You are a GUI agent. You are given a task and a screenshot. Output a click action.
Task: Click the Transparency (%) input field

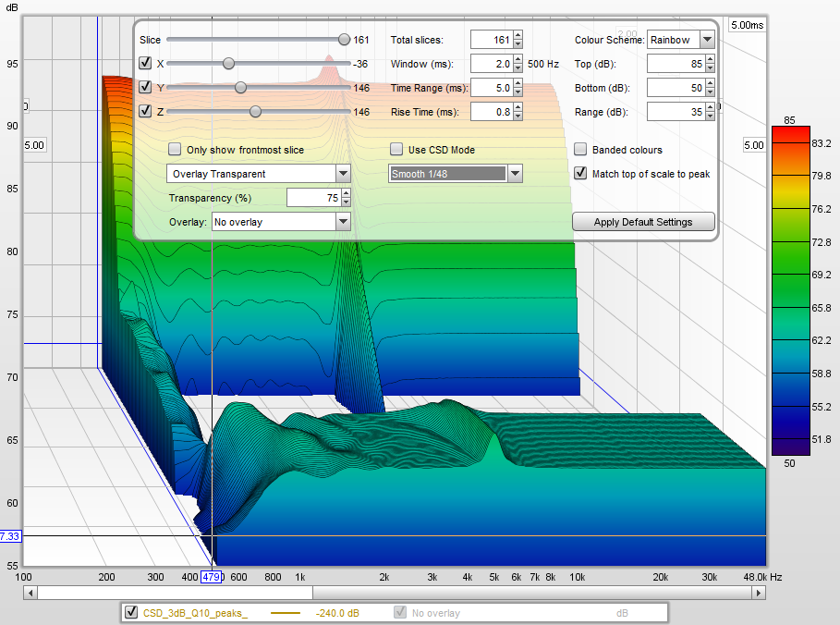(314, 198)
